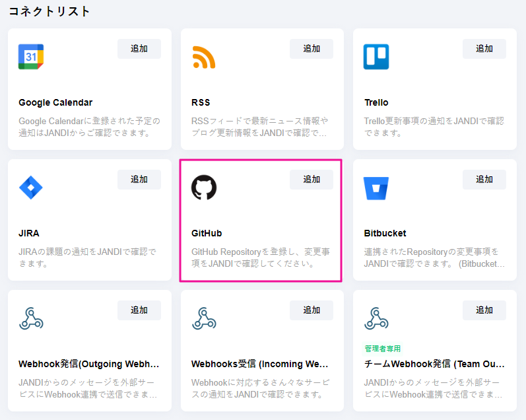Select the チームWebhook発信 (Team Ou... title
The height and width of the screenshot is (420, 526).
(434, 364)
